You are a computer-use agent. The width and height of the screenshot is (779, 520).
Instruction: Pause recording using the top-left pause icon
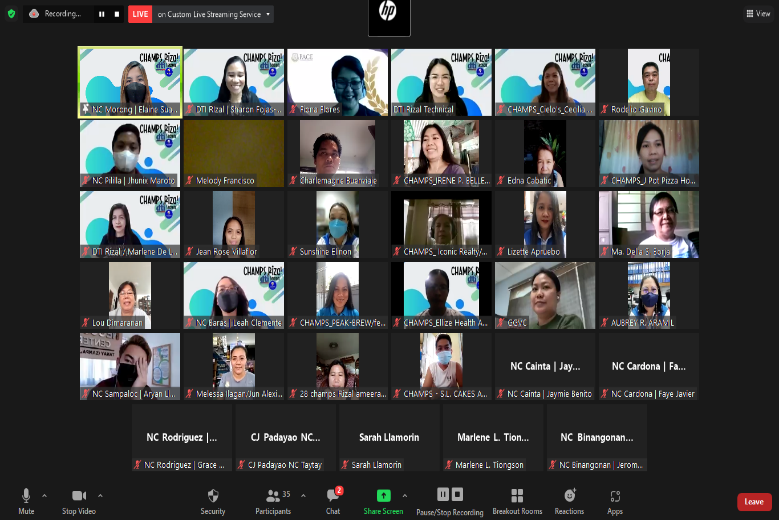click(x=101, y=14)
